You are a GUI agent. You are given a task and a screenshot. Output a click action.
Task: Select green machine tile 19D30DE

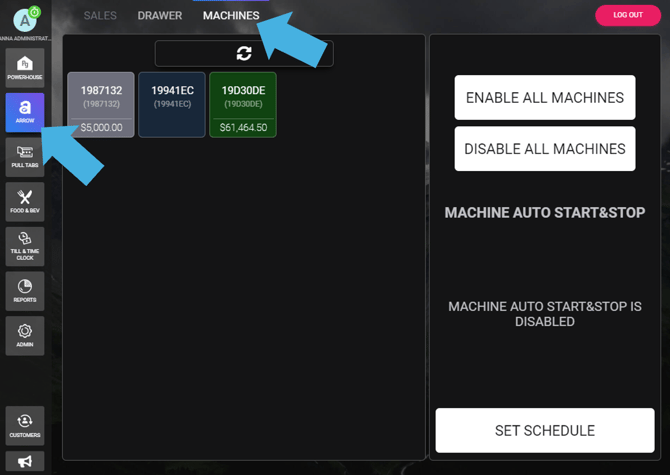pos(243,104)
